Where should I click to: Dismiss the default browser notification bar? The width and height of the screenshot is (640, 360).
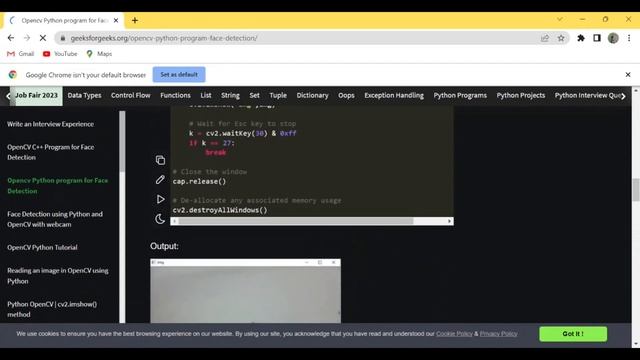click(x=628, y=75)
